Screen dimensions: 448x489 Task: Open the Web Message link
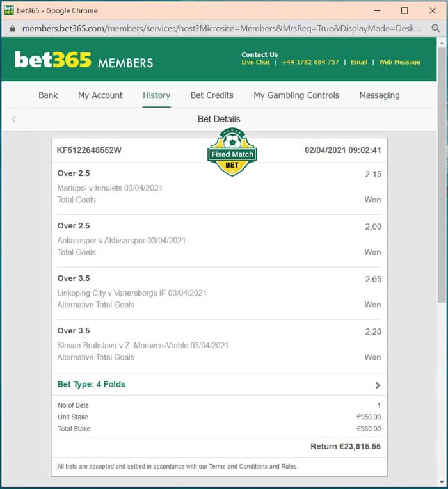pyautogui.click(x=399, y=62)
